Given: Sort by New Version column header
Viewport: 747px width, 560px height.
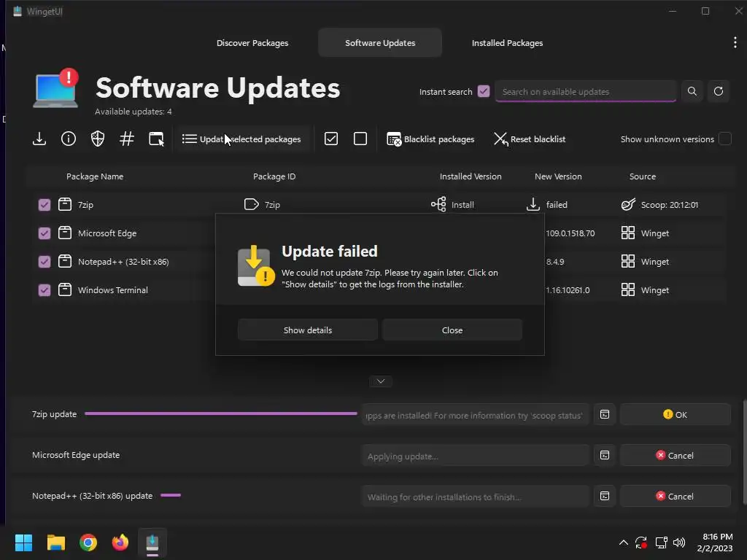Looking at the screenshot, I should (x=558, y=176).
